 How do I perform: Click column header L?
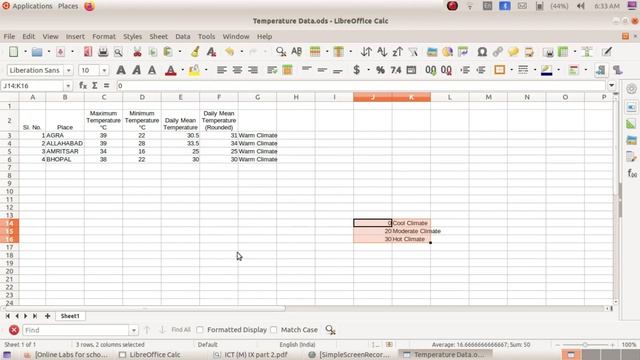[x=449, y=97]
